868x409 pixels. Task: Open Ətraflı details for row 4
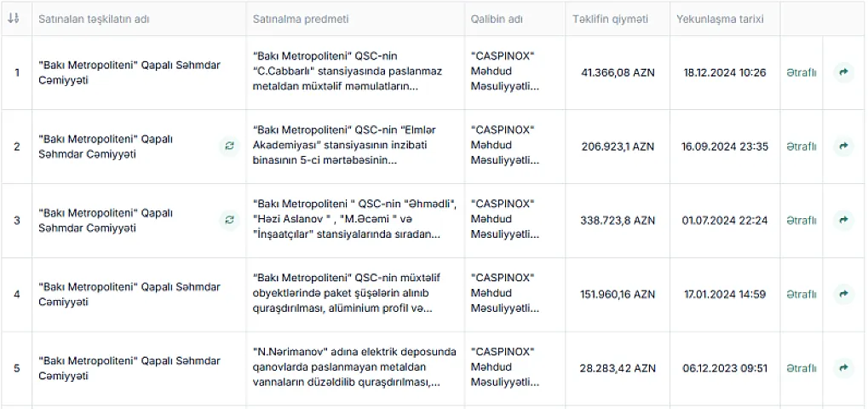801,295
